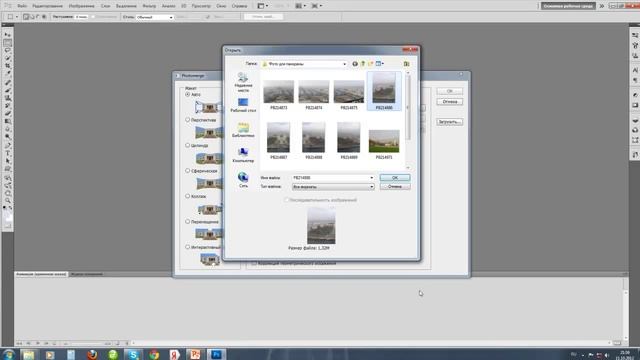Open Skype from the taskbar
Screen dimensions: 640x360
133,354
